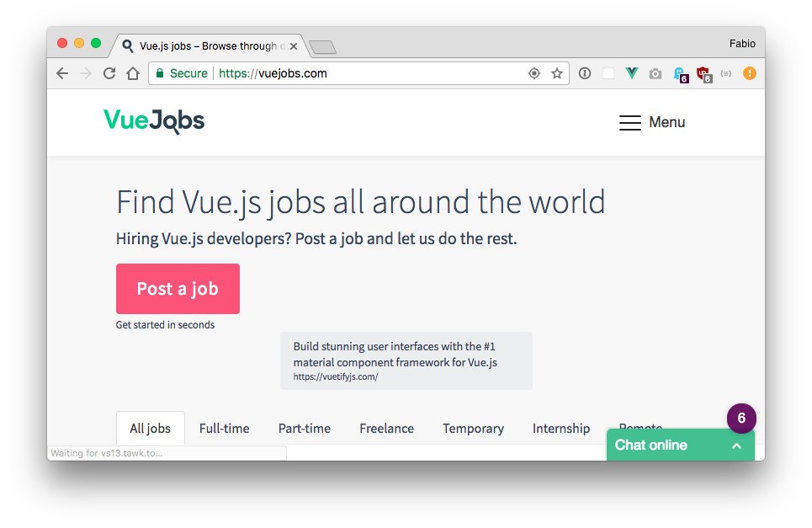Screen dimensions: 812x528
Task: Click the orange alert icon in toolbar
Action: [x=750, y=73]
